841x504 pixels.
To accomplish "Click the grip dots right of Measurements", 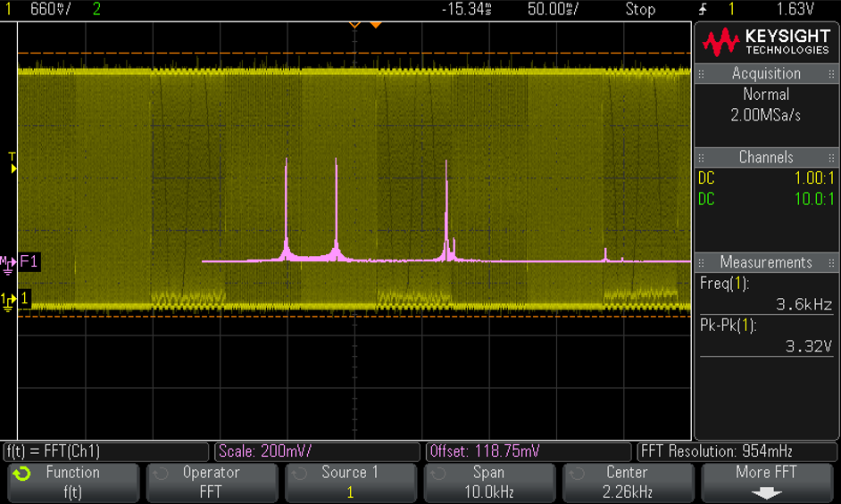I will tap(831, 263).
